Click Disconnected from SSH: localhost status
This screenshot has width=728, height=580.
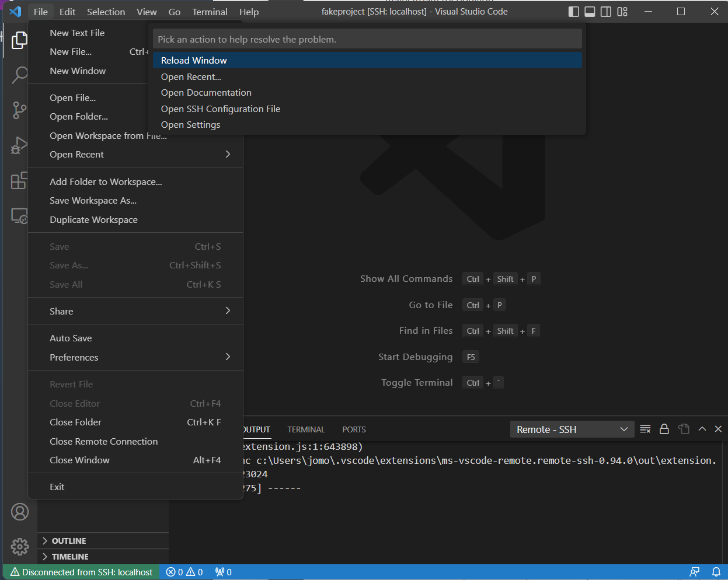click(x=82, y=572)
